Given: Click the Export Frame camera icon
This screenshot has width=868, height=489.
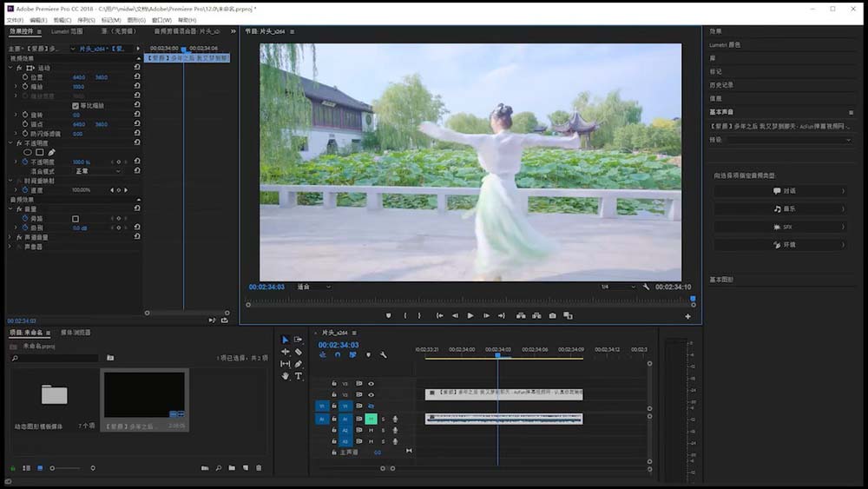Looking at the screenshot, I should [552, 316].
